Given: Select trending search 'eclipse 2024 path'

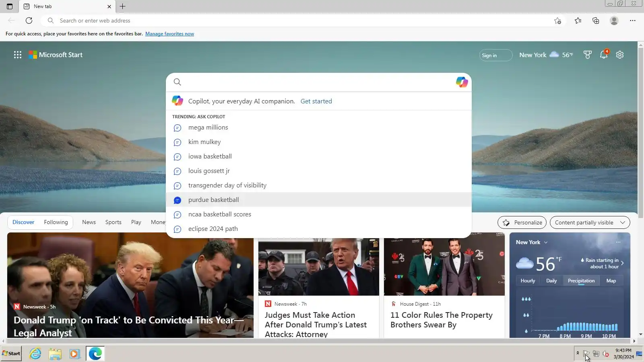Looking at the screenshot, I should pos(319,229).
